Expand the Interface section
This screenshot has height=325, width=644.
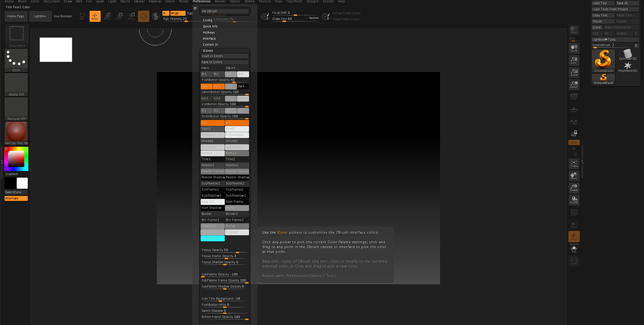coord(209,39)
